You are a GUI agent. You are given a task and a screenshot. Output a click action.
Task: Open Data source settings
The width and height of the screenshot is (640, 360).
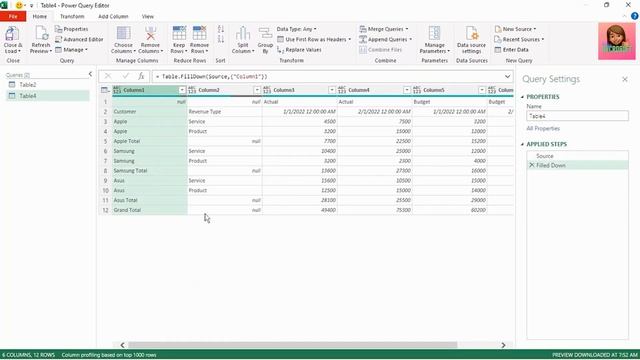(x=471, y=39)
